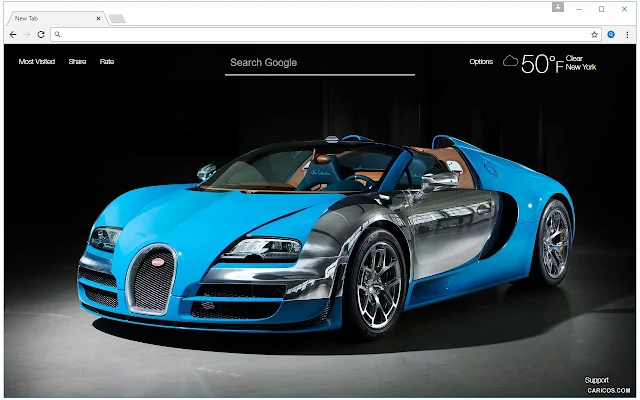Click the Rate link
The height and width of the screenshot is (400, 640).
coord(107,62)
